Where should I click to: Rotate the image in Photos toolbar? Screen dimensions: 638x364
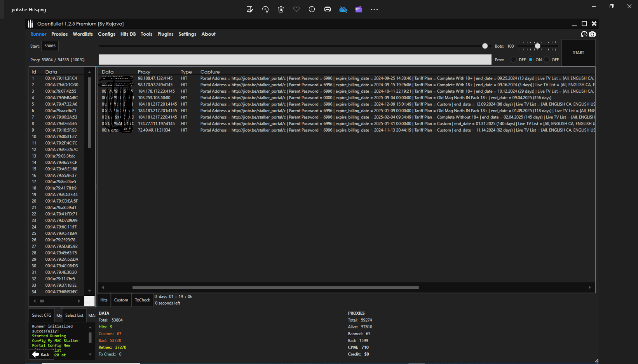tap(265, 9)
